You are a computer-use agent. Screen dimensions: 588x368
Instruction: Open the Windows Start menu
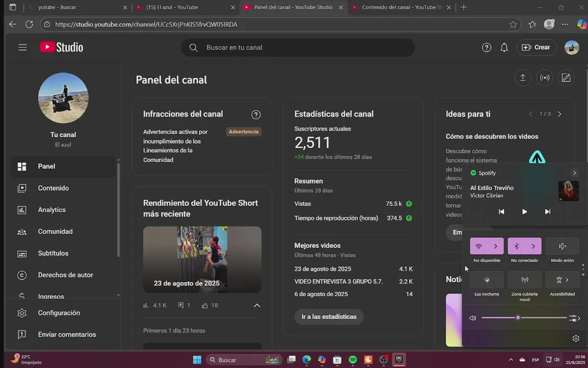point(197,360)
